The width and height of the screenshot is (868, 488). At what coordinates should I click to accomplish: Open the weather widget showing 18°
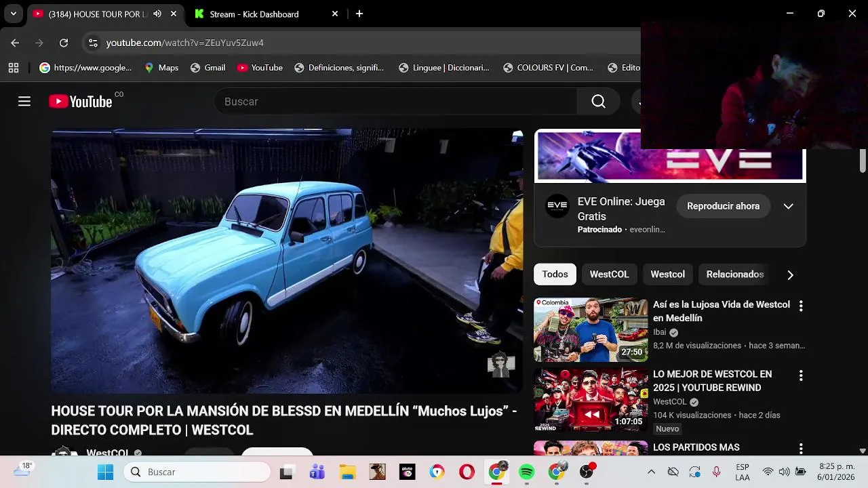(23, 470)
